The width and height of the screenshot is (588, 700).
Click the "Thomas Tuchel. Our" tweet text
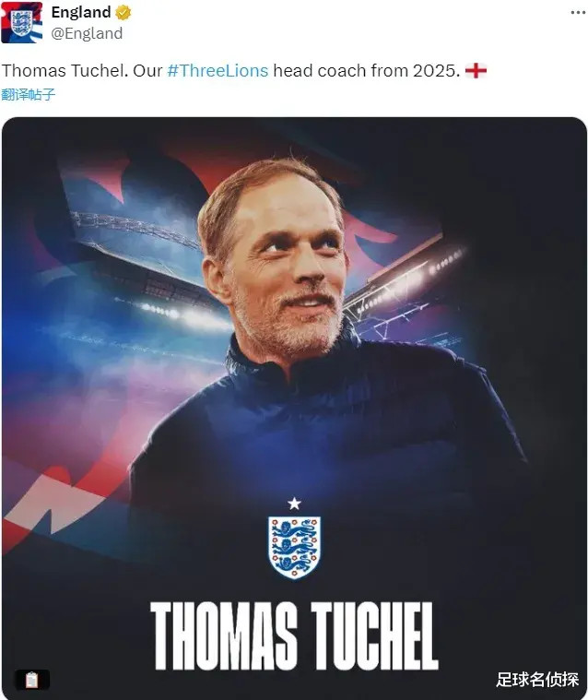(x=82, y=70)
